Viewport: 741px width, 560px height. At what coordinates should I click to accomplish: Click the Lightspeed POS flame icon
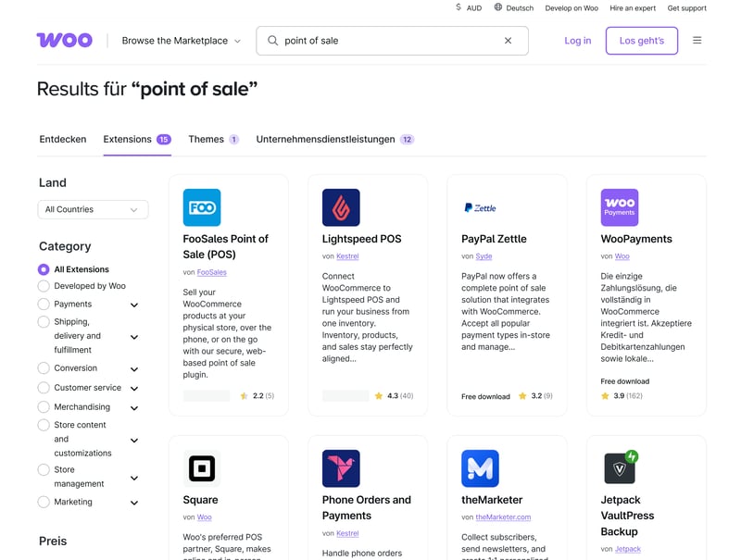click(341, 207)
